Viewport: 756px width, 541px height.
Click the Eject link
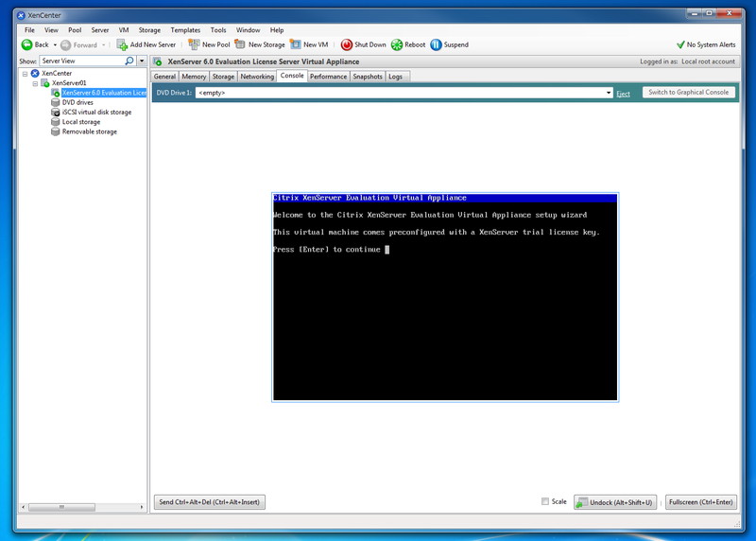623,94
